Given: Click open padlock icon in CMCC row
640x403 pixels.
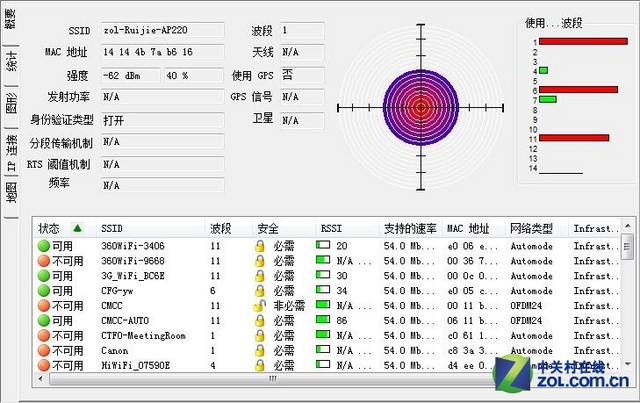Looking at the screenshot, I should pos(260,305).
